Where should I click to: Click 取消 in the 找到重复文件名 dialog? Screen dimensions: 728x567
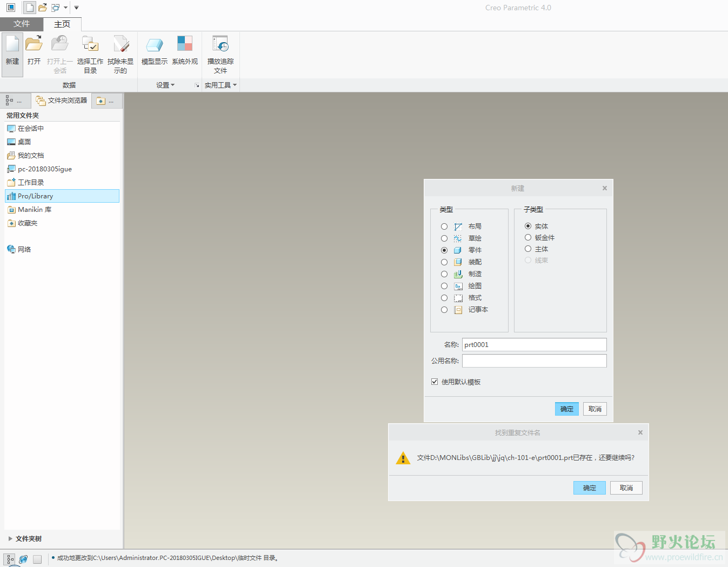pyautogui.click(x=626, y=488)
